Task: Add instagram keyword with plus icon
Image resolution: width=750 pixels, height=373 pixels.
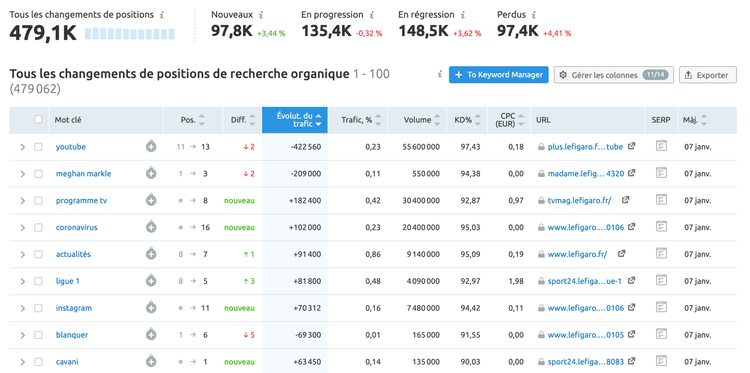Action: [151, 307]
